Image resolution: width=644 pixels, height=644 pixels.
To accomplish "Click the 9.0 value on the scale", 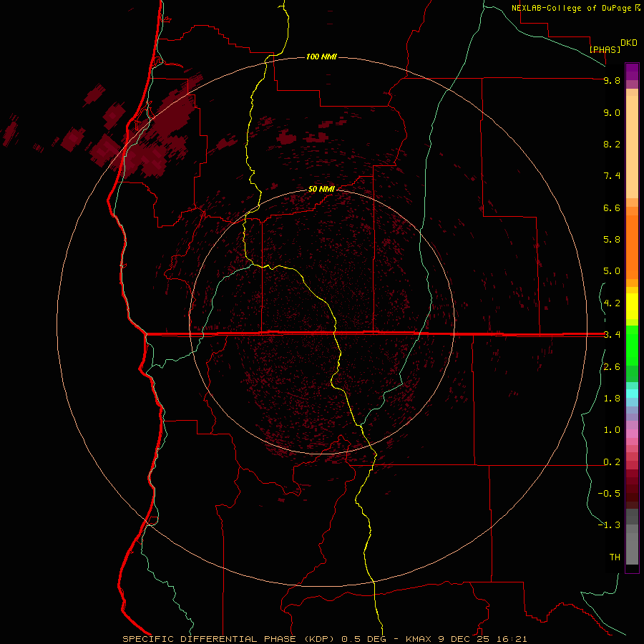I will 612,112.
